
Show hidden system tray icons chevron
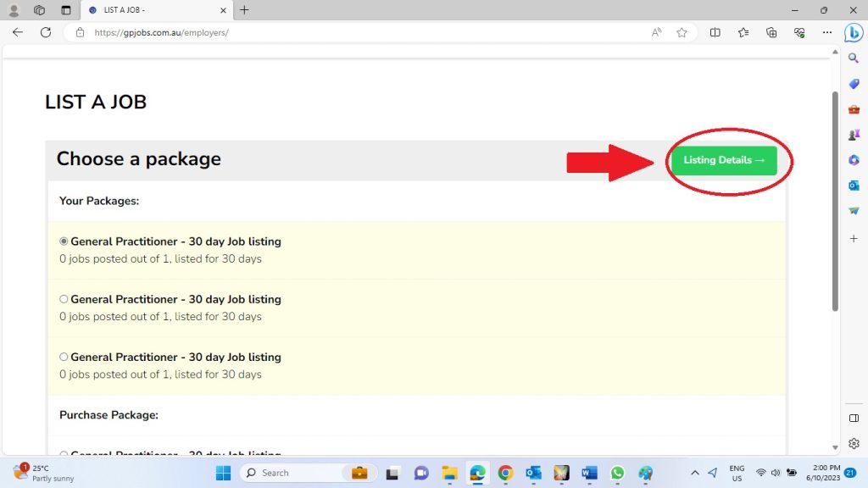[695, 473]
